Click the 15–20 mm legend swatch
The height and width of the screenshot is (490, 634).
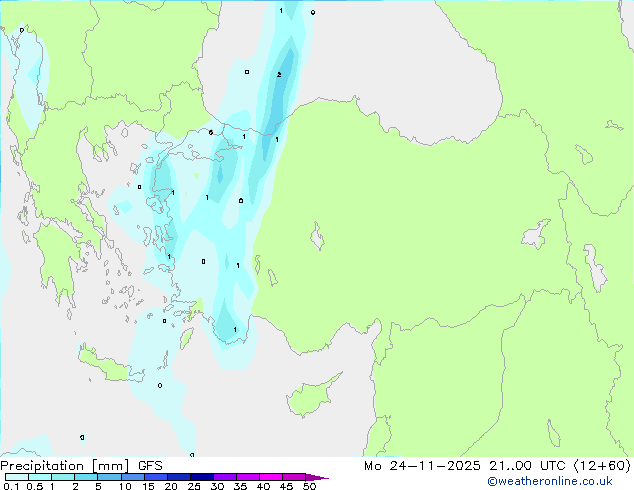(155, 477)
